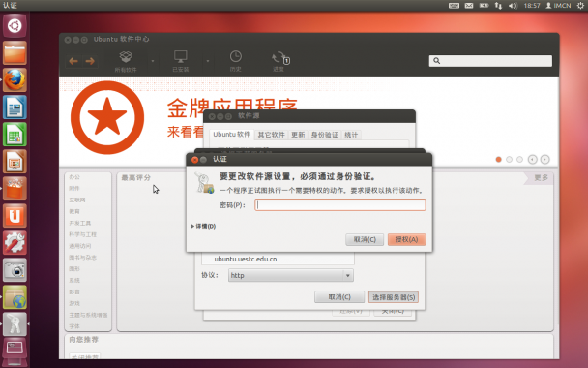The image size is (588, 368).
Task: Open 图形 category
Action: tap(74, 269)
